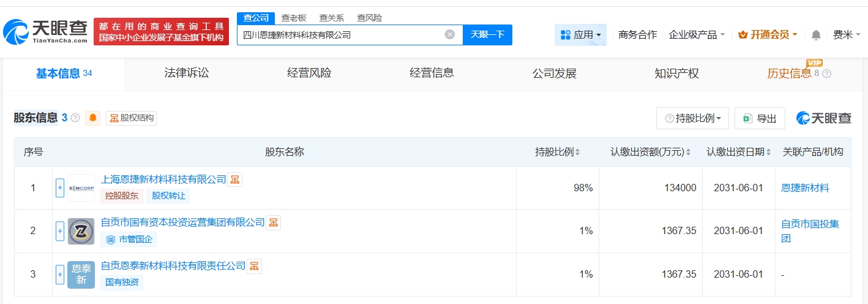Viewport: 868px width, 304px height.
Task: Select the 经营信息 tab
Action: (x=432, y=74)
